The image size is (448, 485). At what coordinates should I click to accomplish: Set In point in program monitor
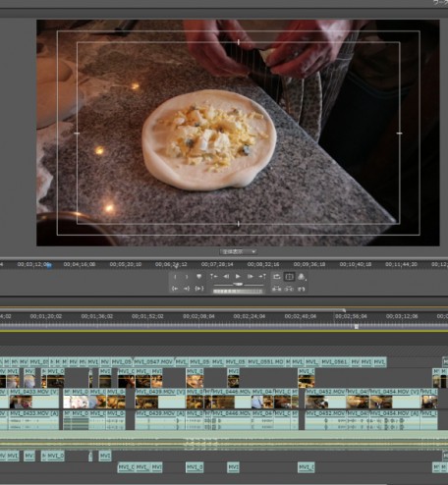(x=175, y=277)
